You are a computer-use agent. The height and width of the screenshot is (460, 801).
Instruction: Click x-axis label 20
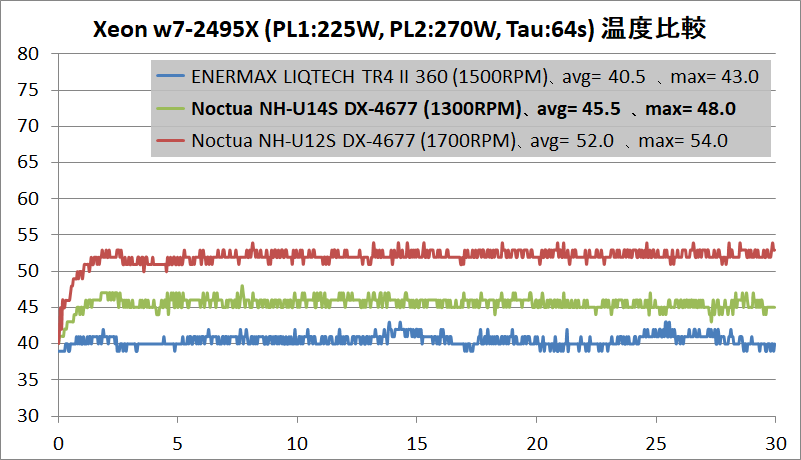tap(537, 444)
